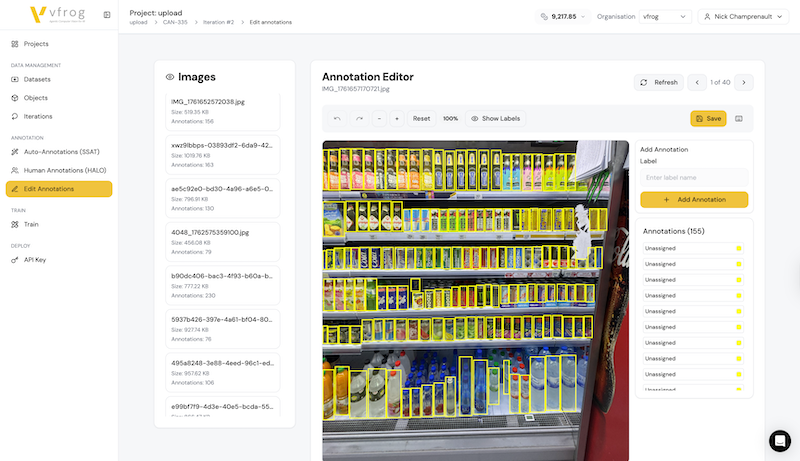Select image 5937b426-397e in the list

pos(223,329)
